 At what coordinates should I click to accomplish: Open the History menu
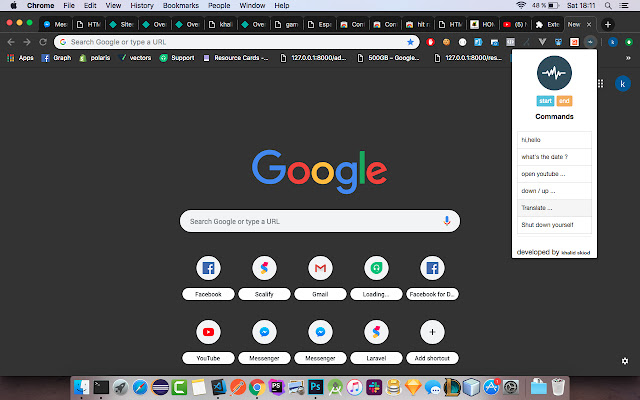tap(142, 6)
